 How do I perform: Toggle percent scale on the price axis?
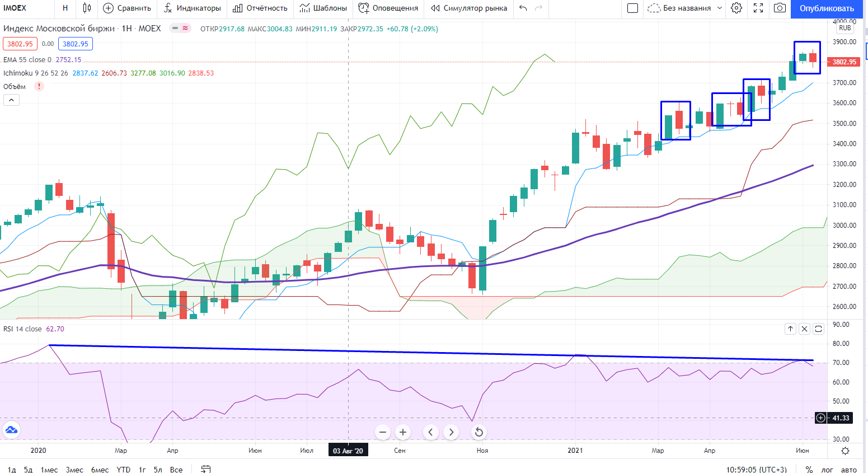pyautogui.click(x=809, y=470)
